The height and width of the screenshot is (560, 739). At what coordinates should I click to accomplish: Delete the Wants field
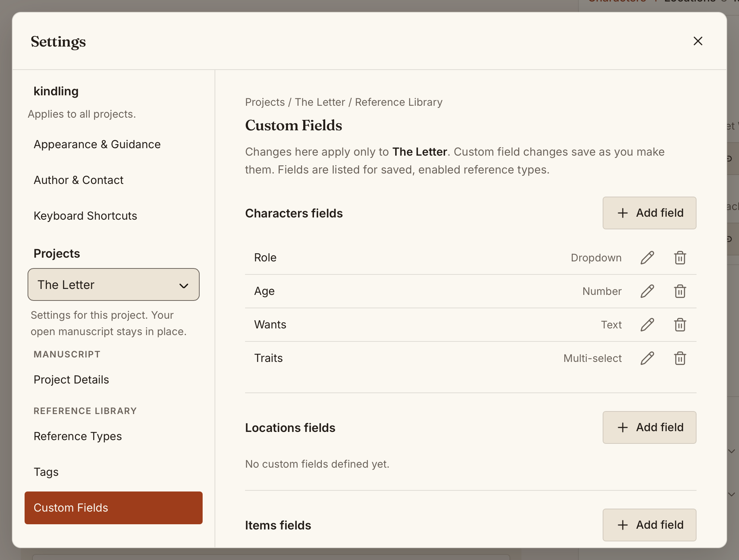coord(680,325)
